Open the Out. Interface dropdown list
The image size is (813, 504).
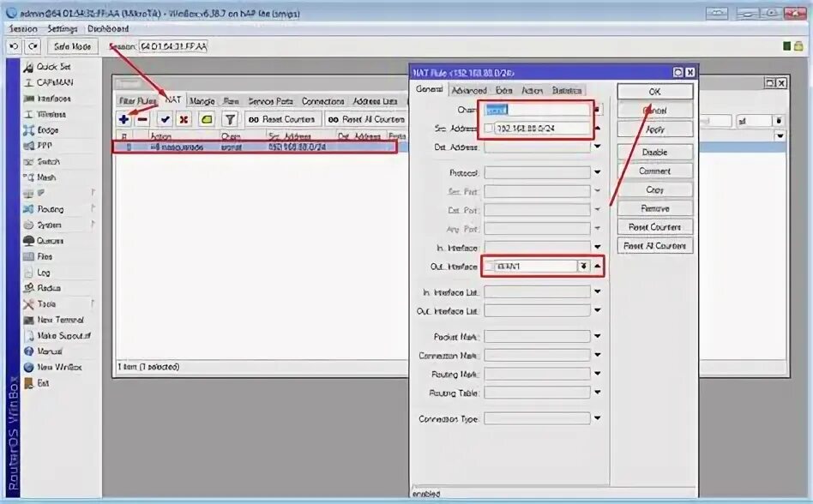pos(583,267)
